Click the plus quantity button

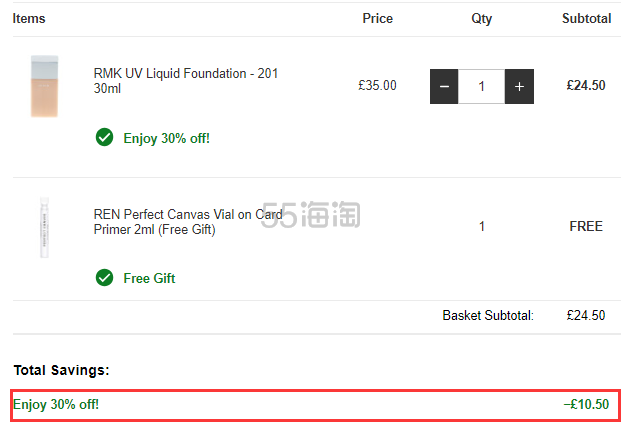(519, 86)
